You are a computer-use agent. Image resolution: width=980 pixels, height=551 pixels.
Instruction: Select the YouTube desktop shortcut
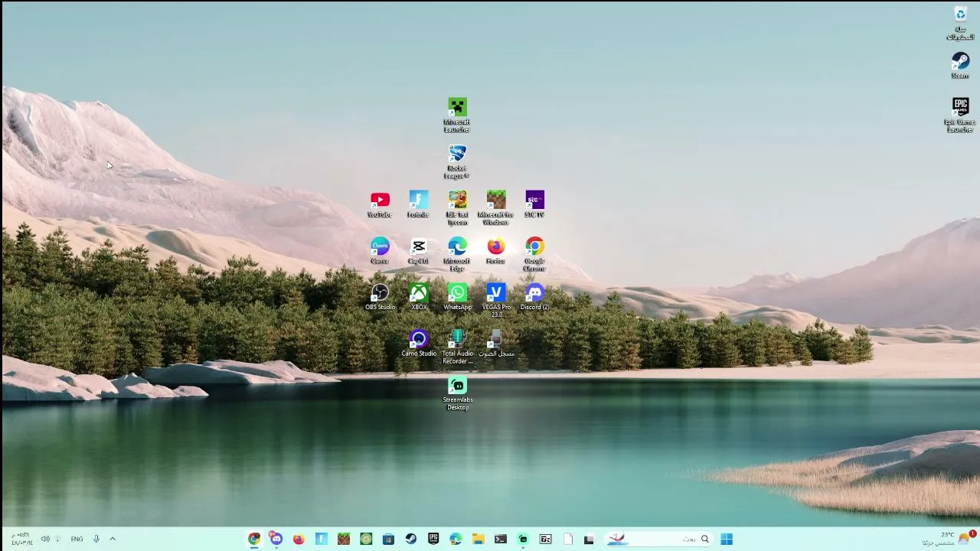click(380, 204)
